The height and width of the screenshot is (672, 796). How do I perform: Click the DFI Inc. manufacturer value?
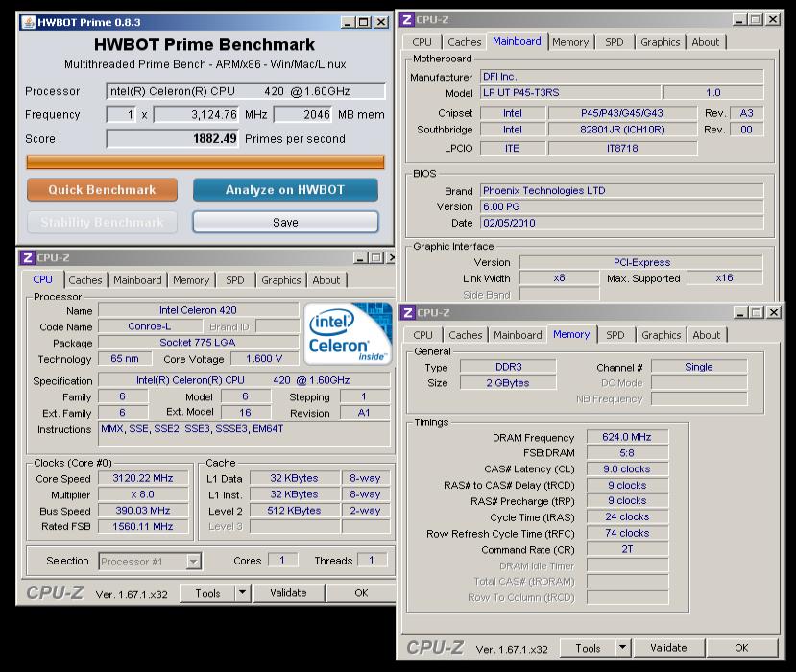click(622, 77)
